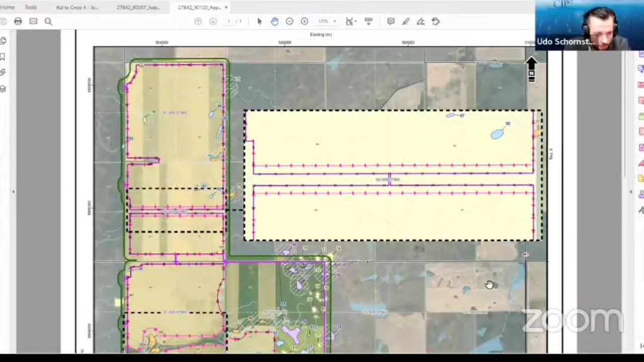Open attachments paperclip in left sidebar
Screen dimensions: 644x362
pyautogui.click(x=3, y=73)
